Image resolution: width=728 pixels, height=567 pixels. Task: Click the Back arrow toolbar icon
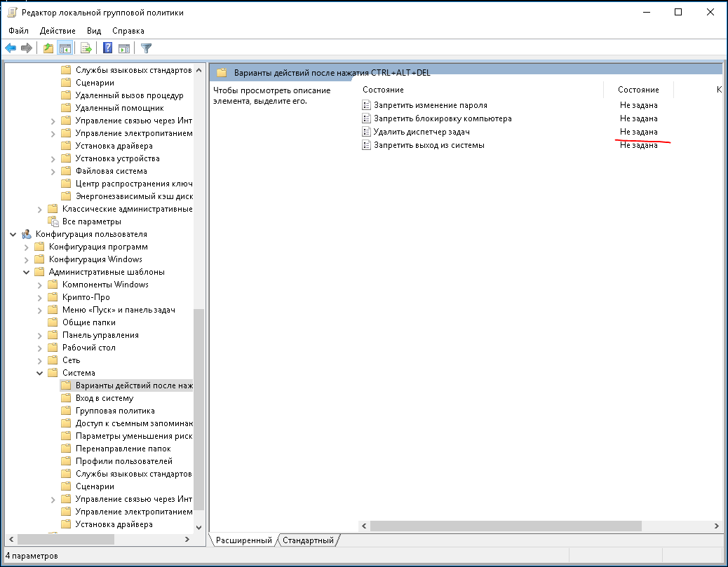point(11,48)
